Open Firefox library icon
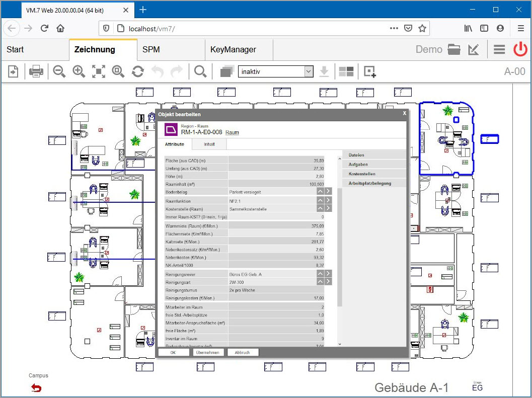The image size is (532, 398). 468,28
